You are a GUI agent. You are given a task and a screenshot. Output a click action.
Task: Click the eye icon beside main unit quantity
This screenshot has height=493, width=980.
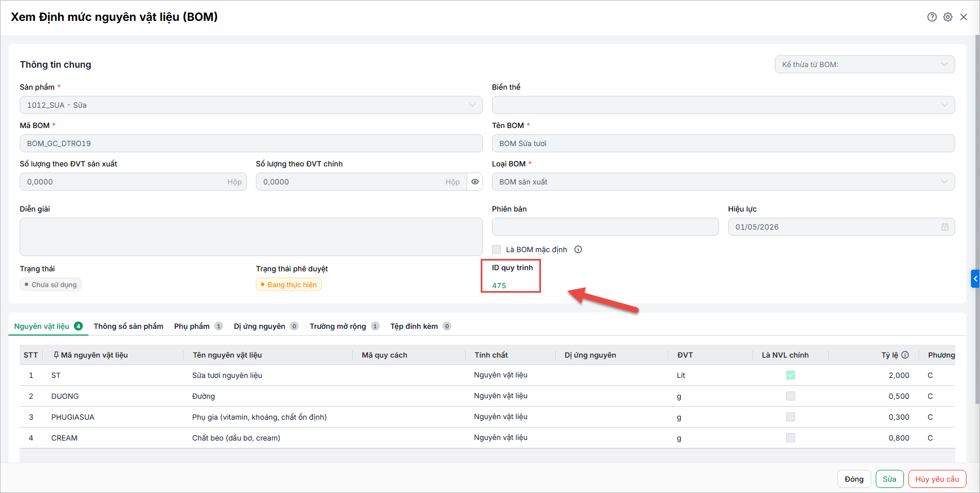(475, 182)
